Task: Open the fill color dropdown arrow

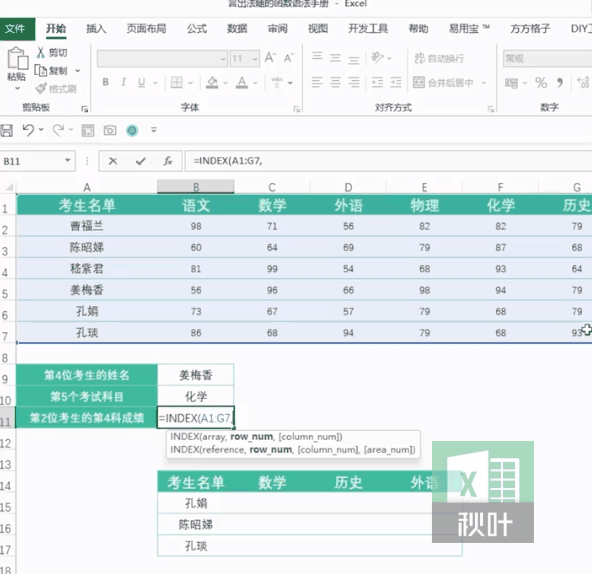Action: coord(225,83)
